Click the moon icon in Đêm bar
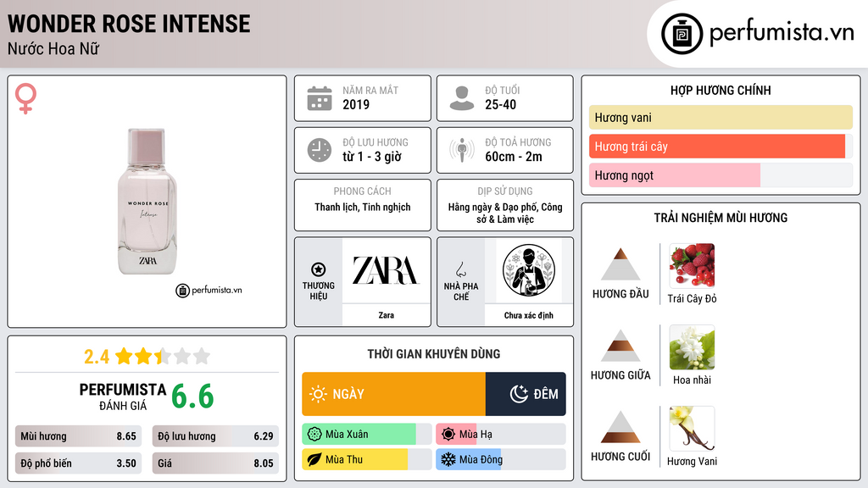Viewport: 868px width, 488px height. tap(519, 394)
